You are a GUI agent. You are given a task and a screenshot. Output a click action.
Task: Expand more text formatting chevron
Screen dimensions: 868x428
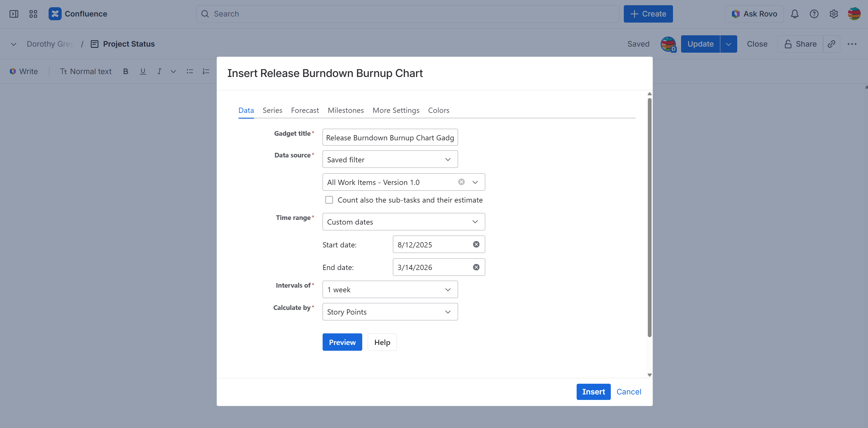pos(173,71)
